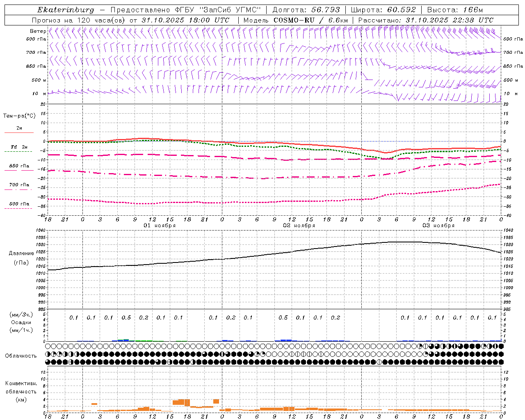Click the Давление pressure panel label
525x420 pixels.
[21, 253]
